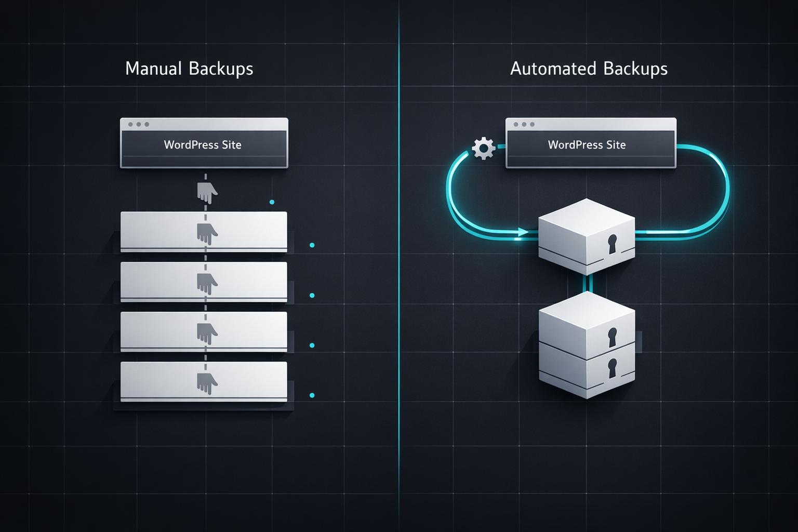Click the keyhole on the middle stacked cube
Image resolution: width=798 pixels, height=532 pixels.
612,337
